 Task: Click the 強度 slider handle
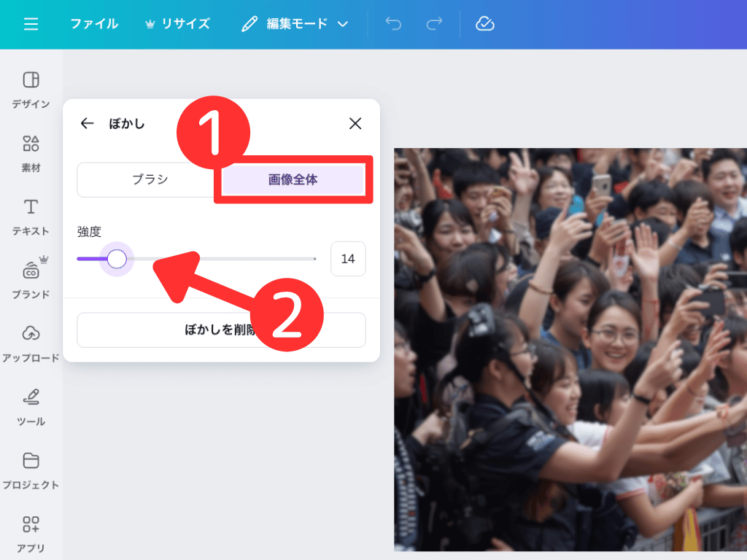point(117,259)
